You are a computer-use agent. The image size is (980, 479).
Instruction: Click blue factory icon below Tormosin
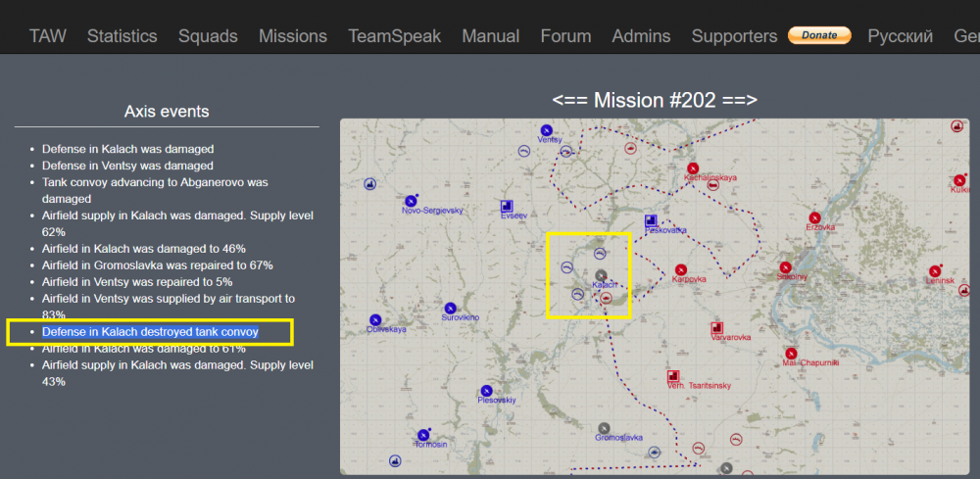[394, 460]
